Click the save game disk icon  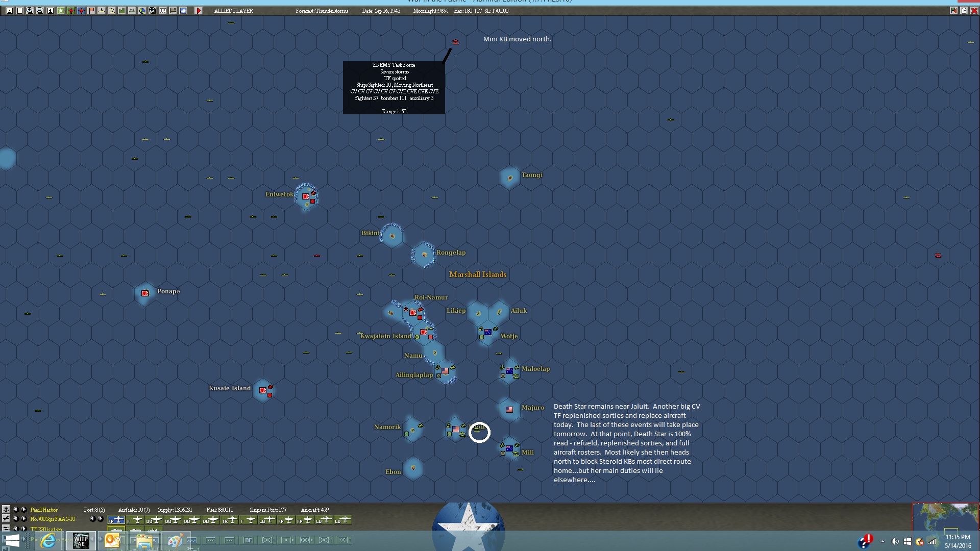click(x=10, y=11)
